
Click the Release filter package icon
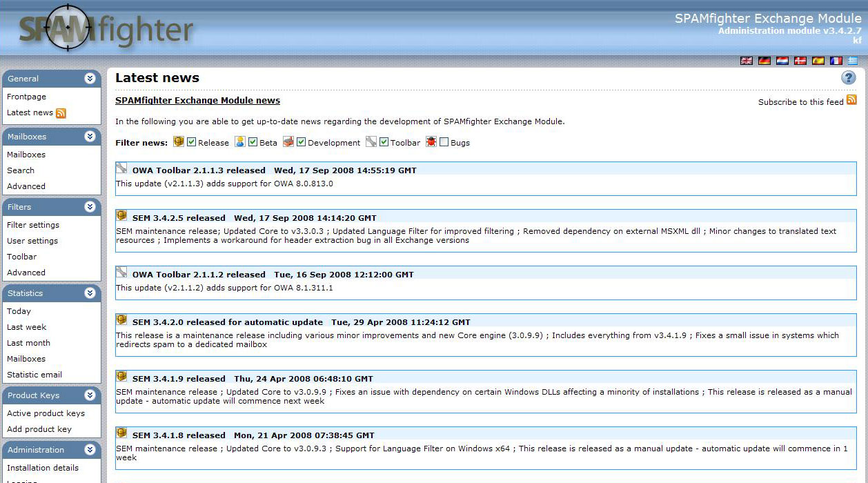click(179, 141)
